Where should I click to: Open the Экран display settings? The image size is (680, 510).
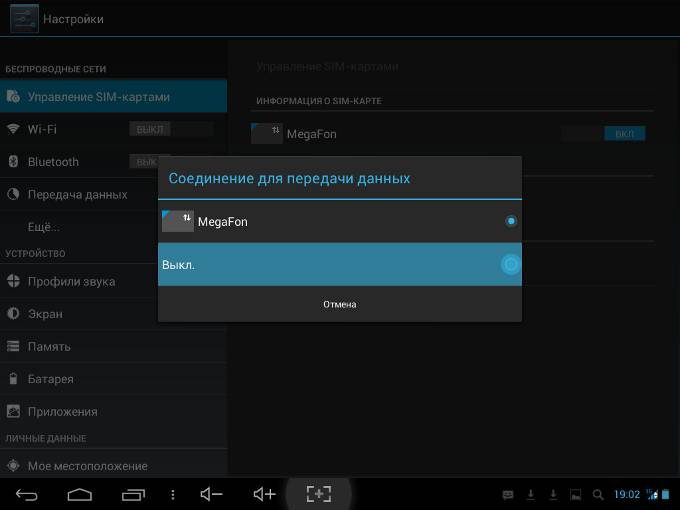45,314
